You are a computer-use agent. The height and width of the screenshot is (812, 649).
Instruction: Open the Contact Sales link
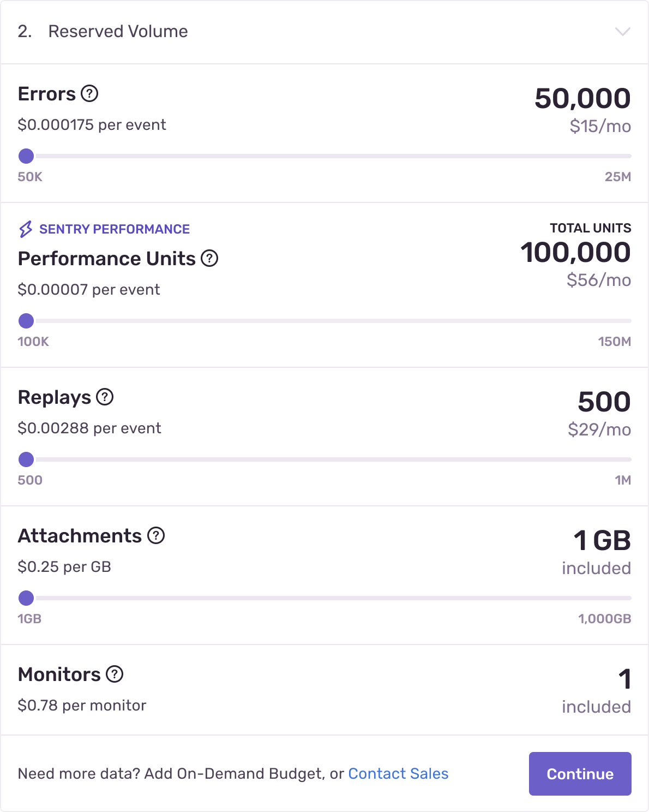pyautogui.click(x=398, y=774)
